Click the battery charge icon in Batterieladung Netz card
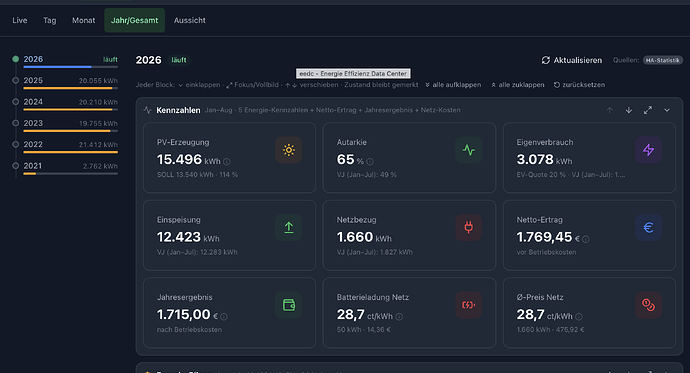The image size is (690, 373). point(469,305)
